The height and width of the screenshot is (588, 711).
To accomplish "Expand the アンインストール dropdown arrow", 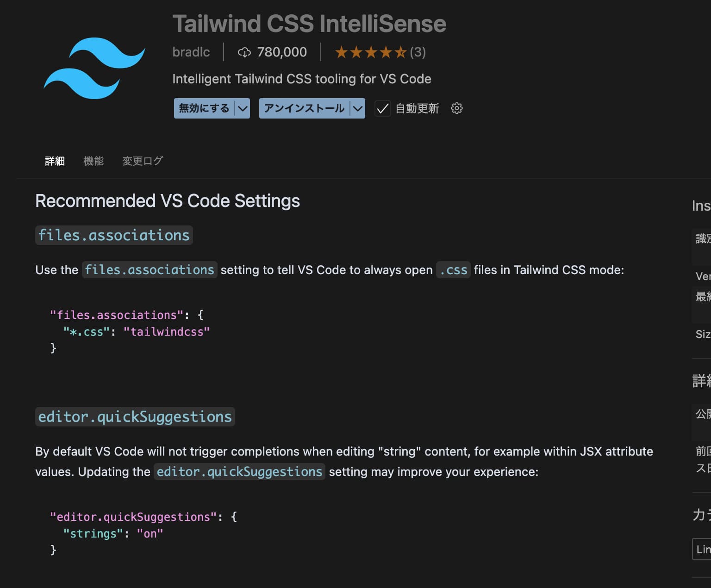I will pos(357,108).
